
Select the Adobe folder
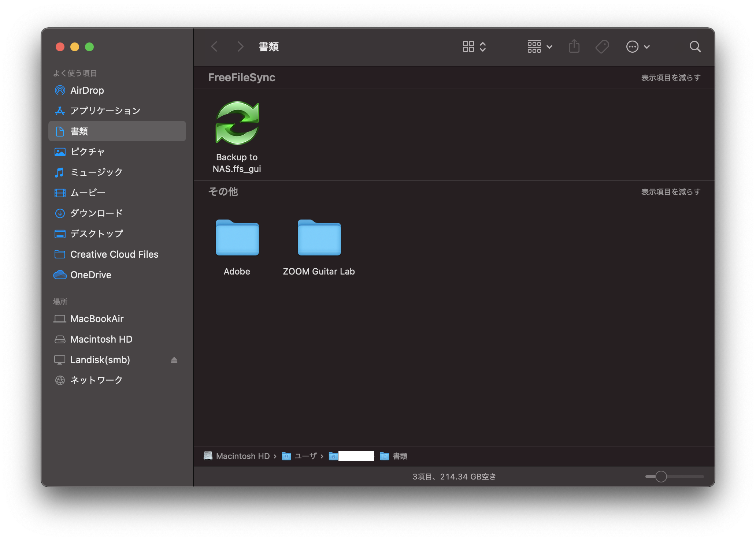(x=237, y=238)
